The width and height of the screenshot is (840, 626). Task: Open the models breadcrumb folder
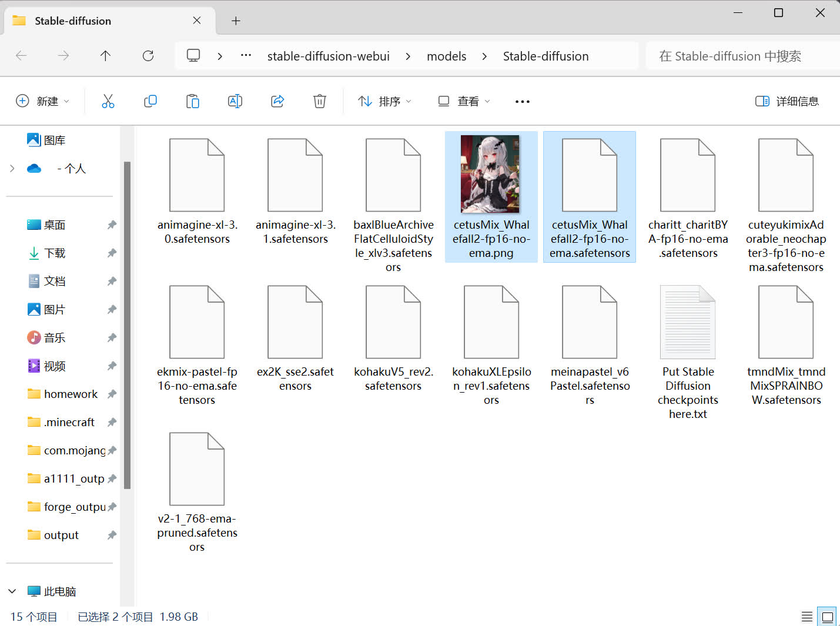446,55
